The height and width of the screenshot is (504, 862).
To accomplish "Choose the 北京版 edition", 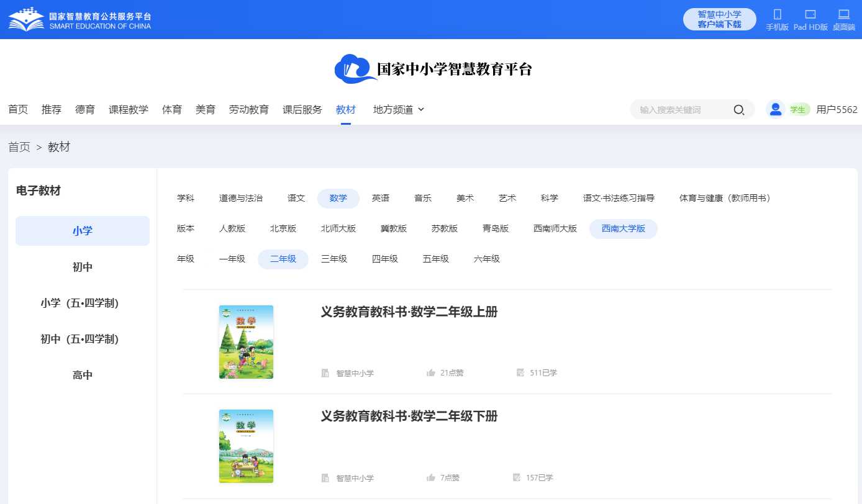I will pyautogui.click(x=283, y=229).
